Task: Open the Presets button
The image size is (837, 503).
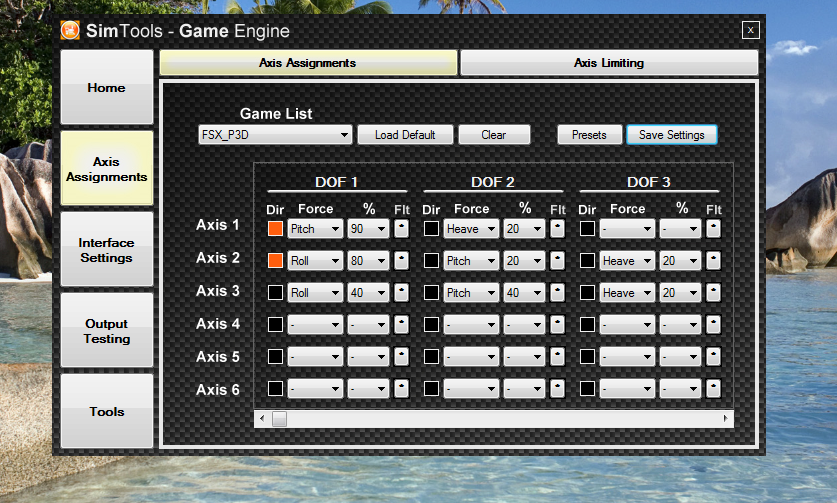Action: point(589,135)
